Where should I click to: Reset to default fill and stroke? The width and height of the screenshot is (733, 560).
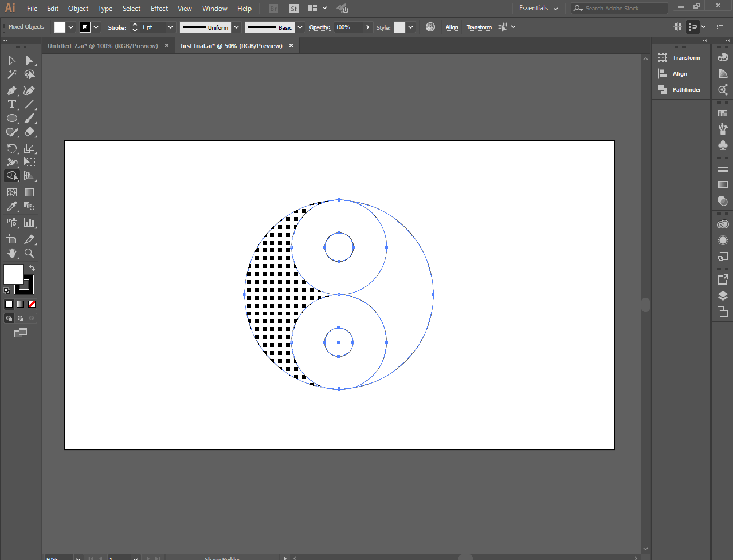coord(7,291)
